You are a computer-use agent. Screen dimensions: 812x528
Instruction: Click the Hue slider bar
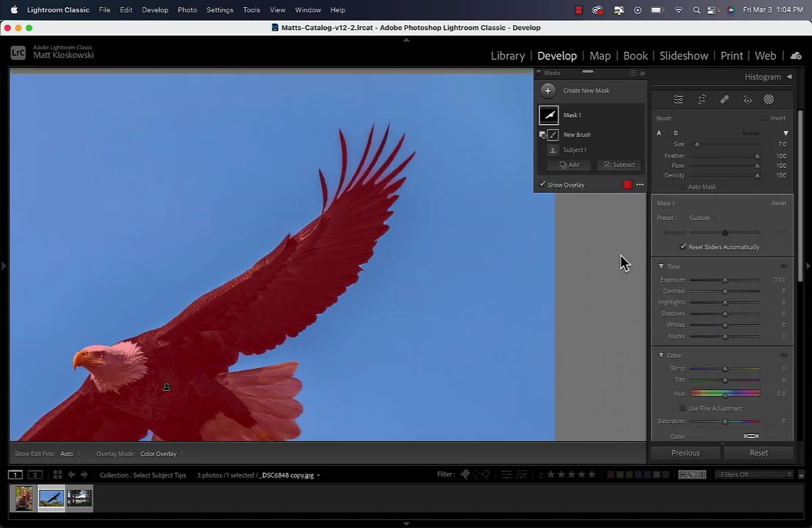[x=725, y=393]
